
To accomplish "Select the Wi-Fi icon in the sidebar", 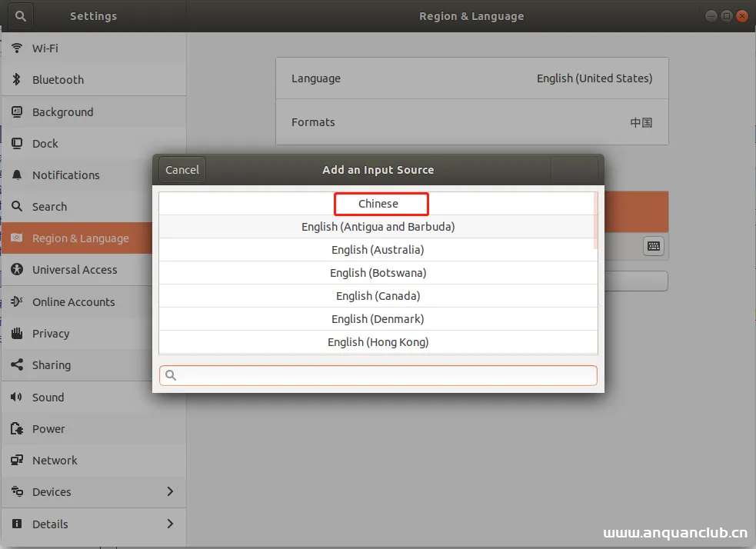I will [x=17, y=48].
